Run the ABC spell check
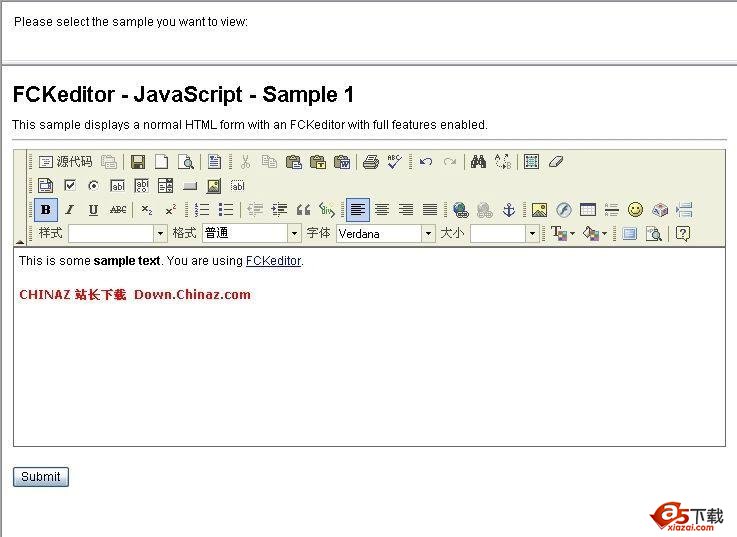The image size is (737, 537). (394, 162)
